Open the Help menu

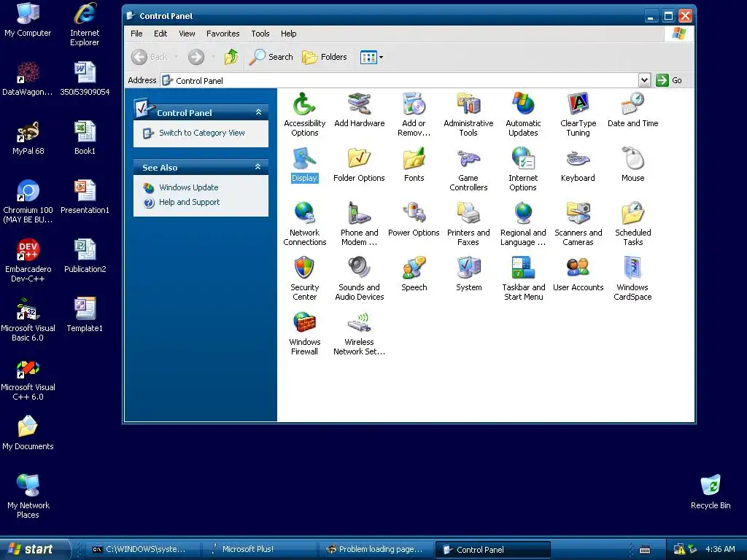click(288, 34)
